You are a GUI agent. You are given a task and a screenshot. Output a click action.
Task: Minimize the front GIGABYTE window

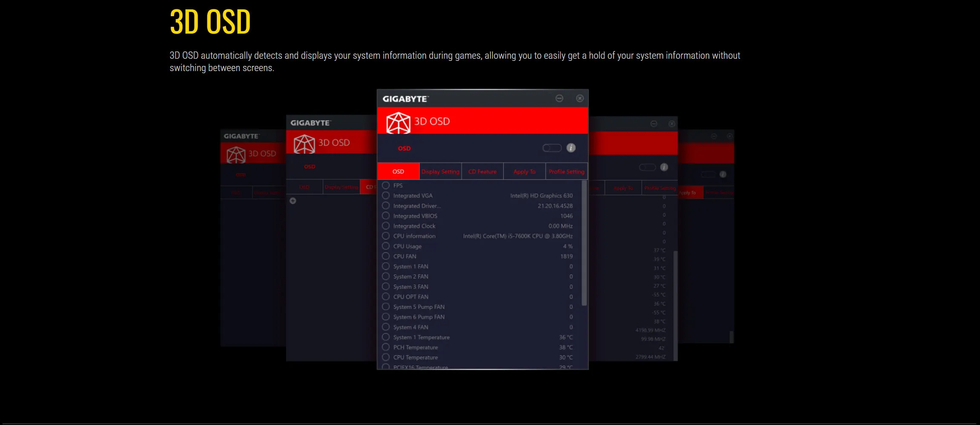pos(559,98)
